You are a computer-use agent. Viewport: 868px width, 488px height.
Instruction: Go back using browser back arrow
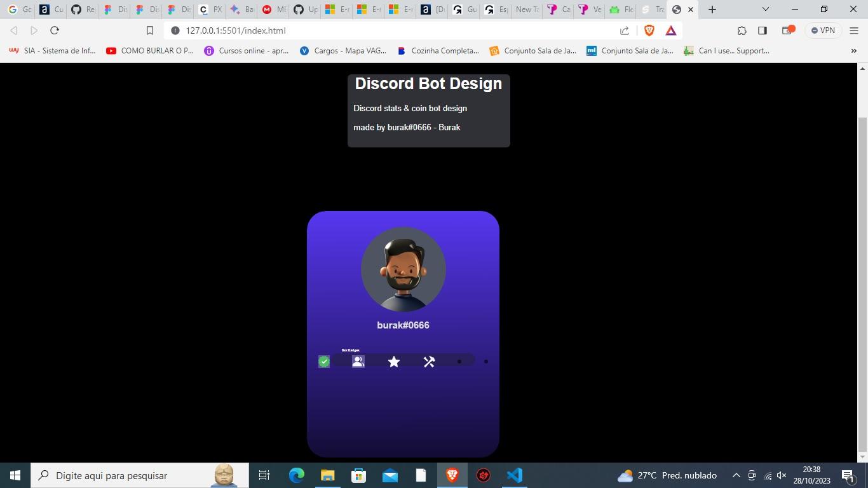coord(14,30)
